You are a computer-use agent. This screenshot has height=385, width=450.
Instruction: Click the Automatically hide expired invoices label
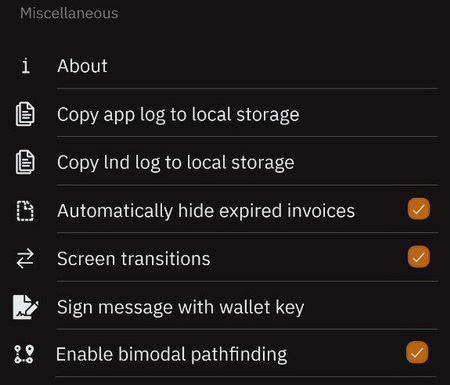tap(206, 211)
